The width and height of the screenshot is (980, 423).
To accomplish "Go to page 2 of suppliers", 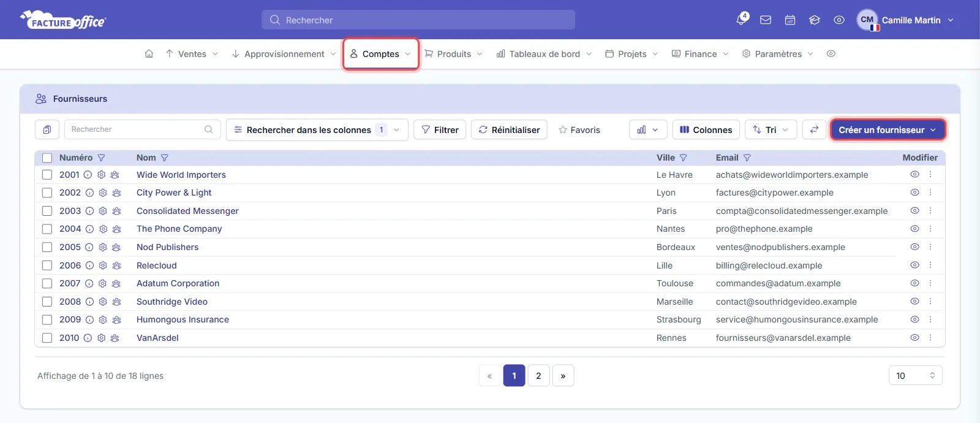I will [x=538, y=376].
